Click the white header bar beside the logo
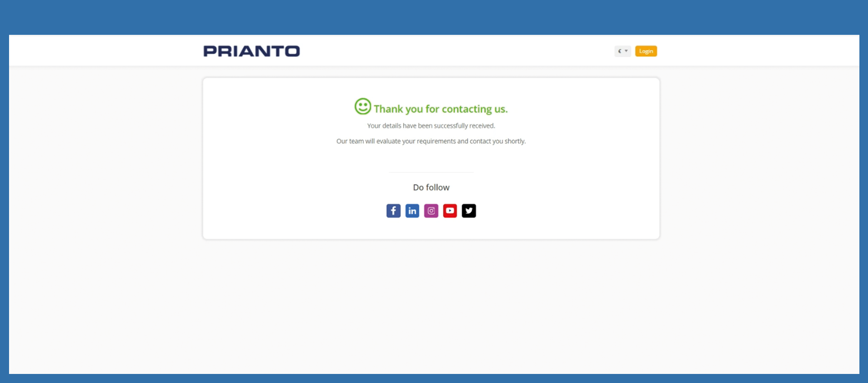The image size is (868, 383). (453, 51)
